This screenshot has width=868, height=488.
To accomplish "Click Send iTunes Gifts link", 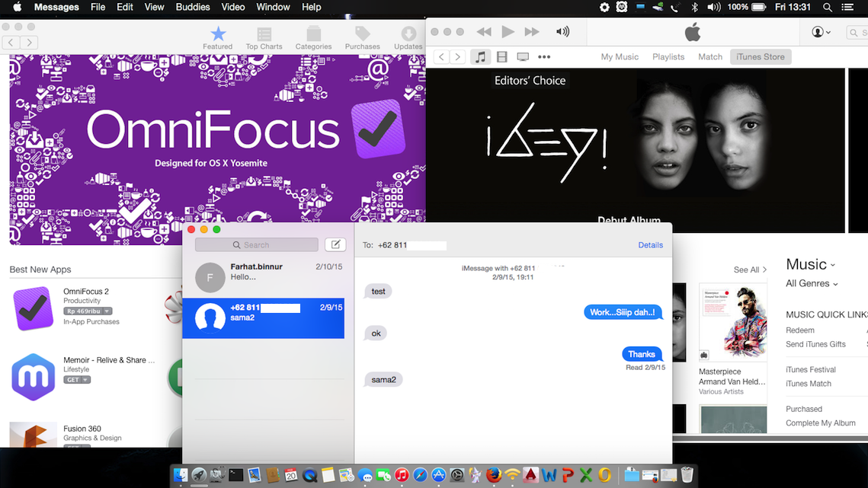I will click(x=815, y=344).
